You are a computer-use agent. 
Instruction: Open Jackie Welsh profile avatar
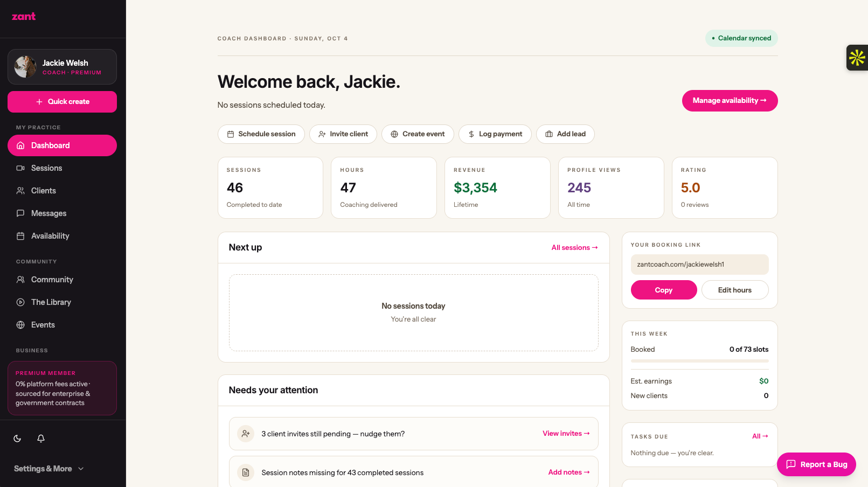pos(25,67)
